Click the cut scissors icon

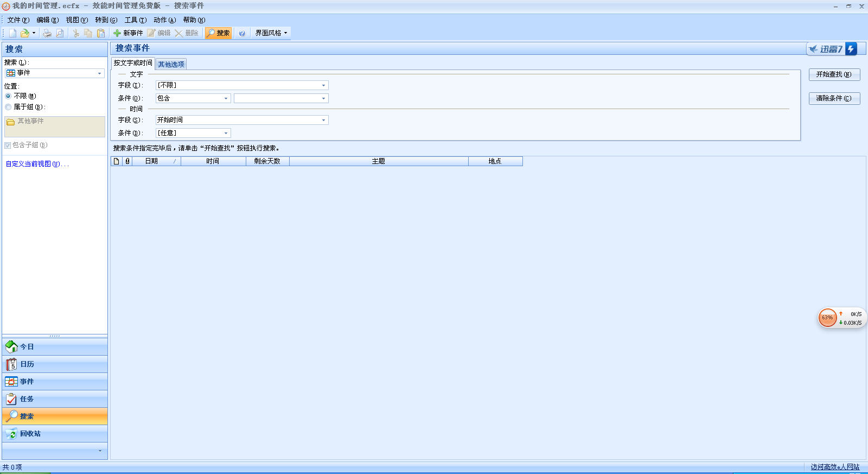tap(76, 33)
